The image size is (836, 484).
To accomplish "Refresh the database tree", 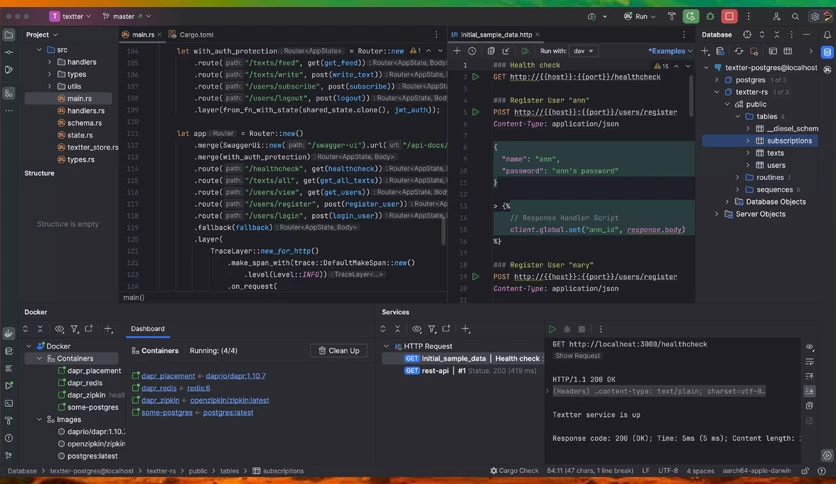I will click(x=738, y=51).
